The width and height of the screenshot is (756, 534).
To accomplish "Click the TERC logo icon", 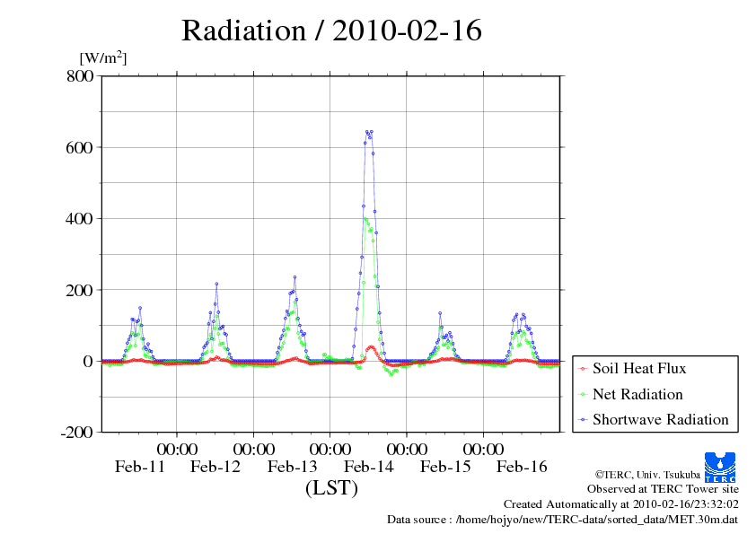I will point(720,468).
